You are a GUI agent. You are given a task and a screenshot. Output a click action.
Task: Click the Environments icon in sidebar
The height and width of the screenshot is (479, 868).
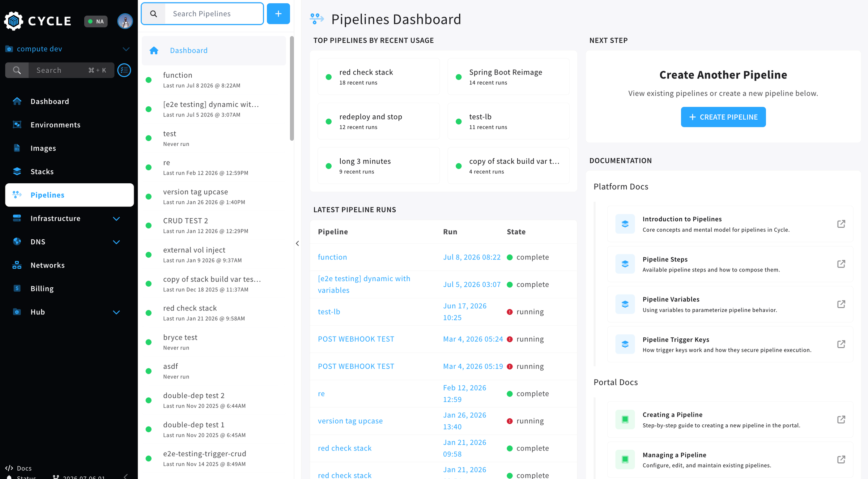pos(17,125)
